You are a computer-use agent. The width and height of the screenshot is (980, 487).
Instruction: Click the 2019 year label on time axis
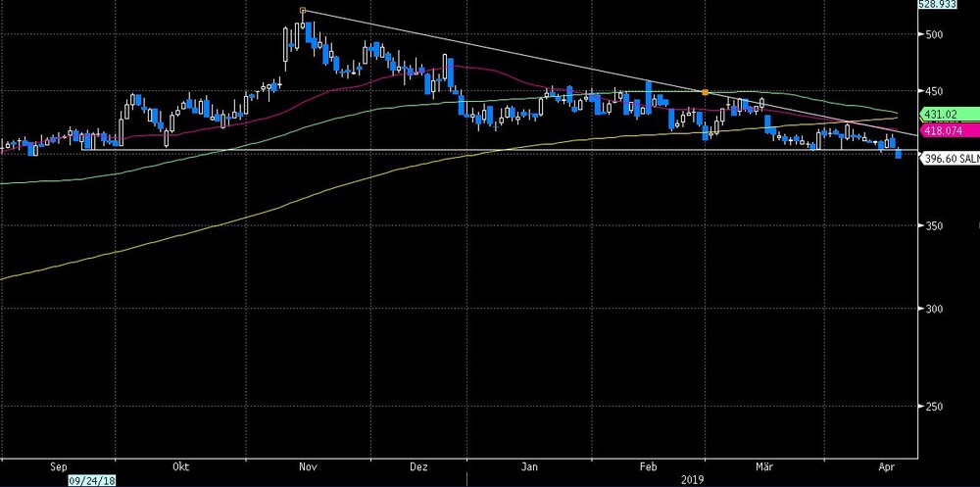tap(693, 480)
